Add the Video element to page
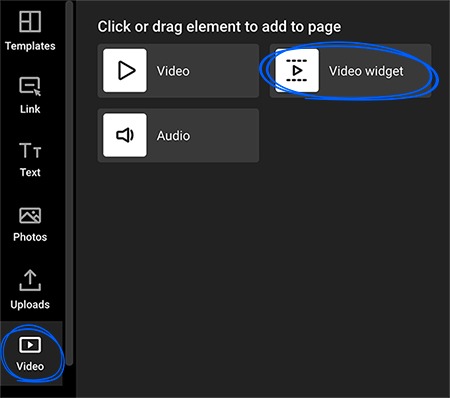The image size is (450, 398). (x=178, y=71)
